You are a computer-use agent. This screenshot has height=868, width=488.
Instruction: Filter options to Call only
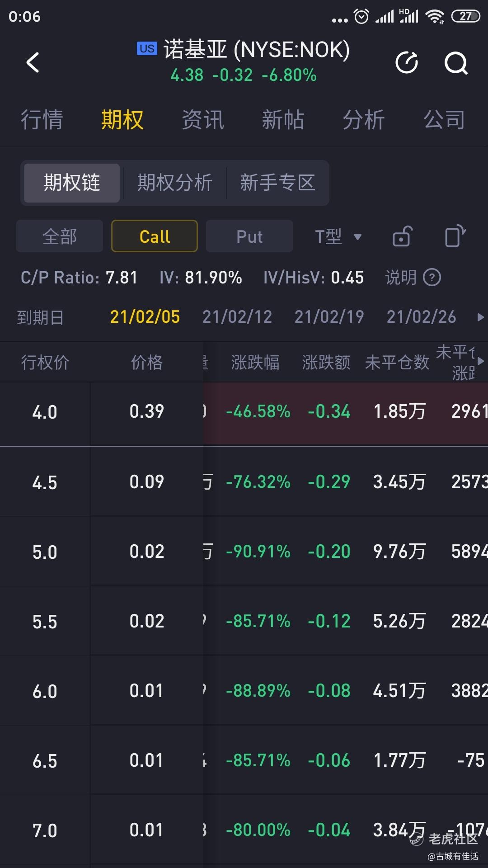(155, 236)
